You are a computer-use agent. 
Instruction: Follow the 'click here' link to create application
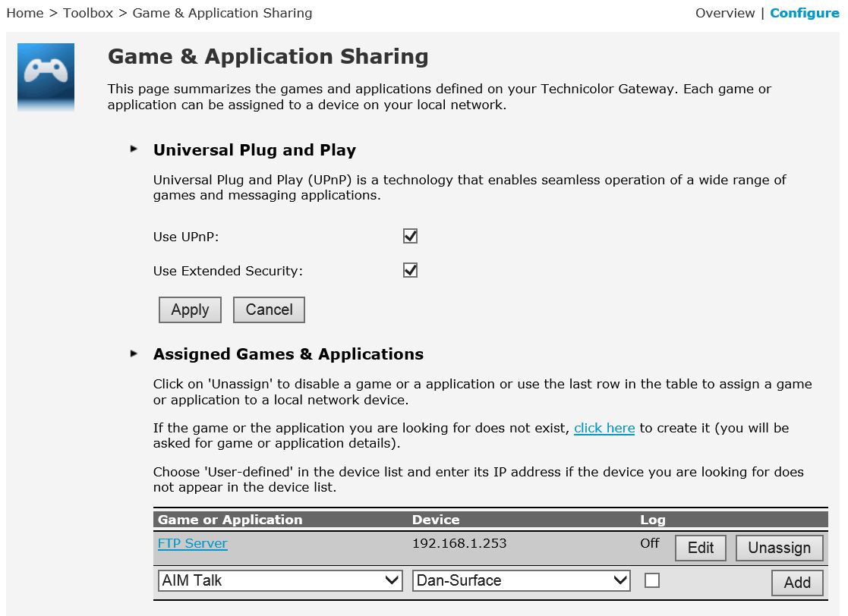pyautogui.click(x=604, y=428)
